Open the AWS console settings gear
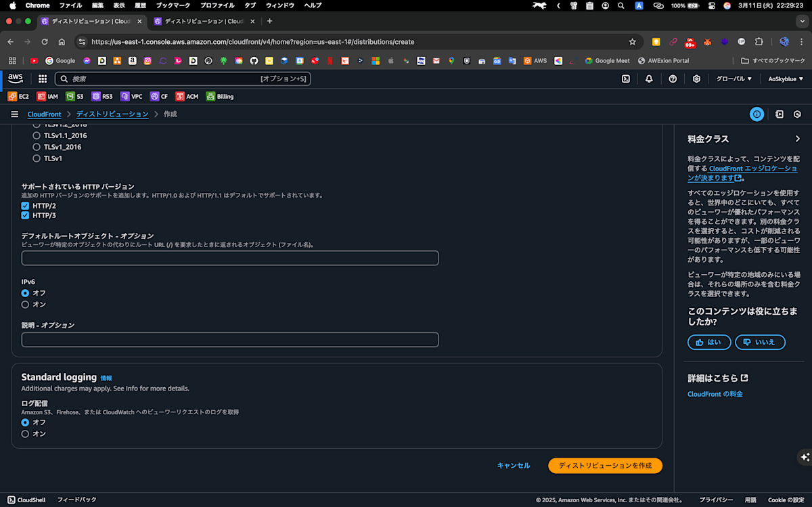Image resolution: width=812 pixels, height=507 pixels. [696, 79]
